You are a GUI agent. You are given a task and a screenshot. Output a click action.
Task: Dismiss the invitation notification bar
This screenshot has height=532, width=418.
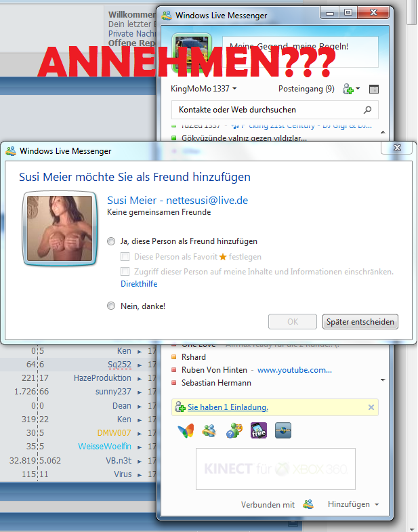(371, 407)
